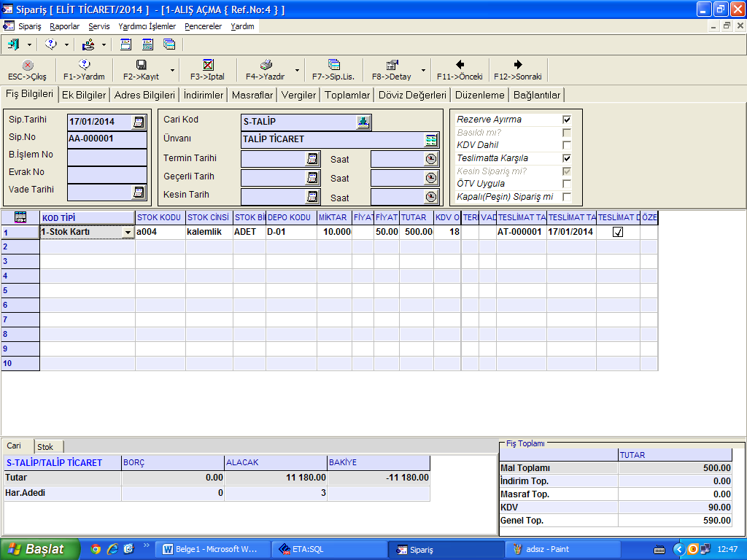This screenshot has height=560, width=747.
Task: Expand dropdown arrow next to service icon
Action: [x=104, y=44]
